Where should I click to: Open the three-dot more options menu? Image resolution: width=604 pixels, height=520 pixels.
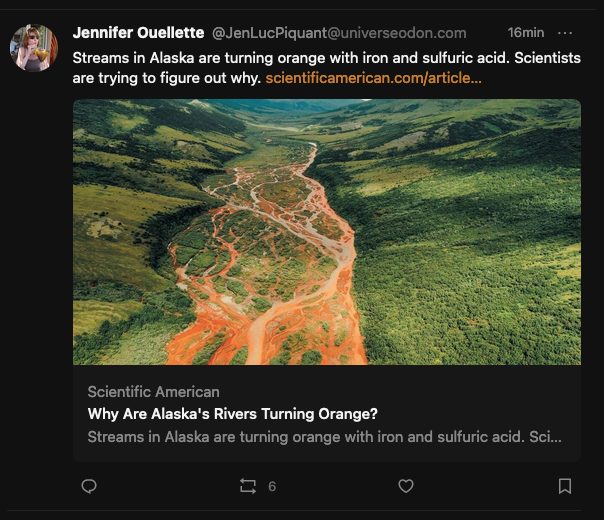565,33
